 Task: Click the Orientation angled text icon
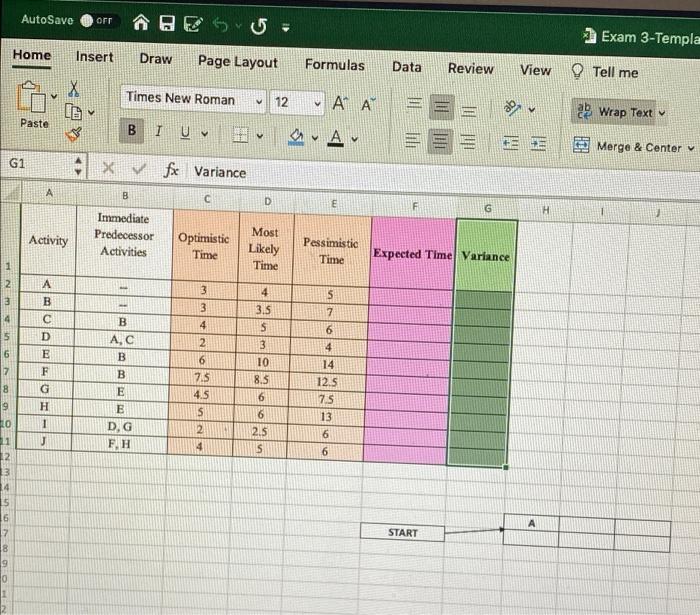pyautogui.click(x=512, y=108)
